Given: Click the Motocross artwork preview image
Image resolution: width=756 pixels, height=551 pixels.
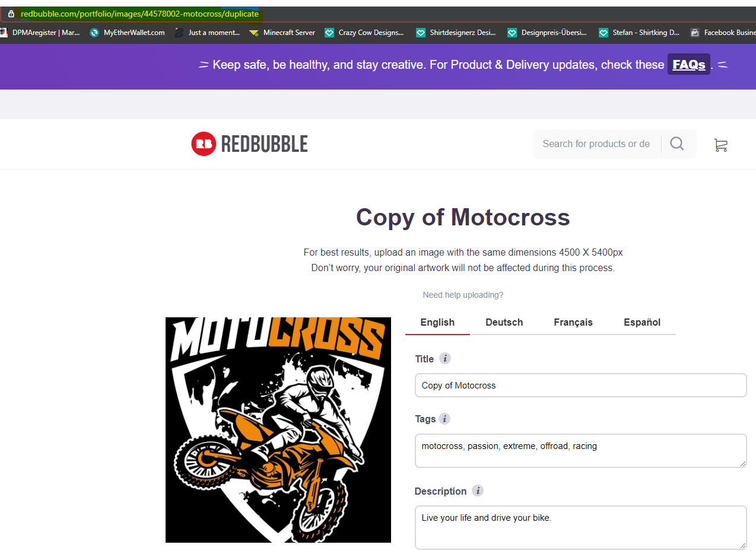Looking at the screenshot, I should pos(278,430).
